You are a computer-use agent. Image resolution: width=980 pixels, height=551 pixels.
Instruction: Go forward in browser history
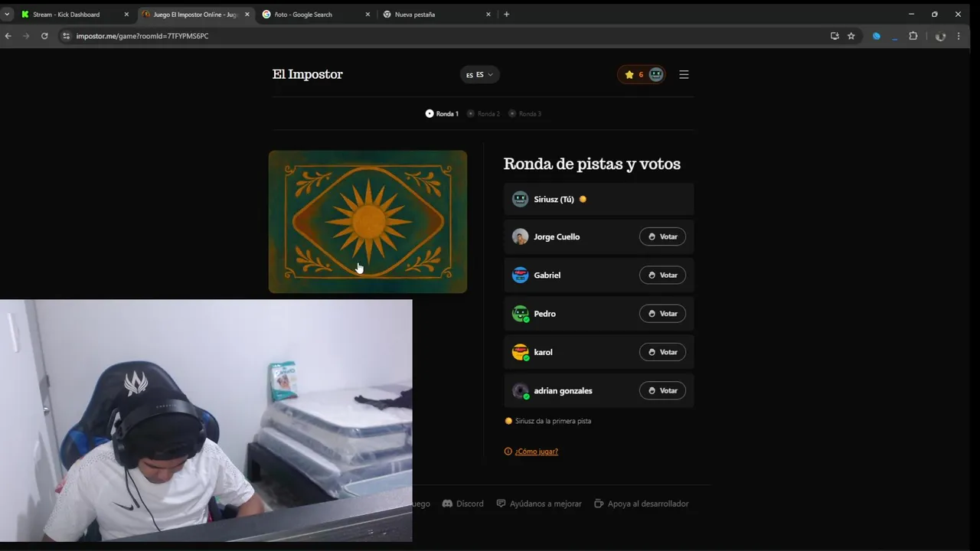pyautogui.click(x=26, y=36)
